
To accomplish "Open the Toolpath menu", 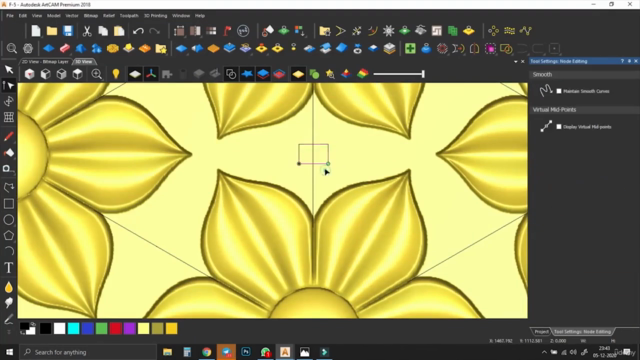I will (129, 16).
